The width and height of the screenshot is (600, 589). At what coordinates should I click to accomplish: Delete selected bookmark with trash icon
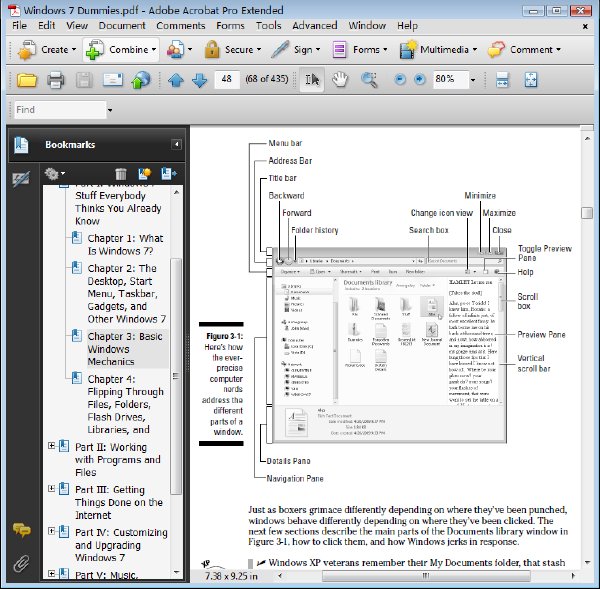(121, 174)
